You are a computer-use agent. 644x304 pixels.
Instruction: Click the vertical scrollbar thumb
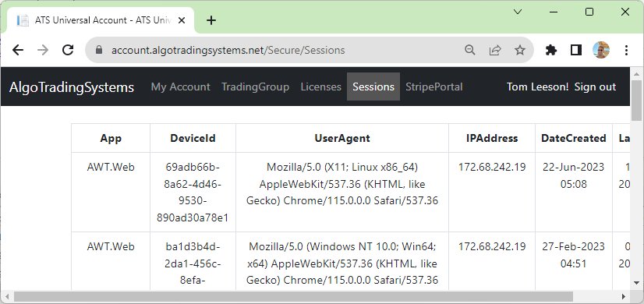[637, 101]
